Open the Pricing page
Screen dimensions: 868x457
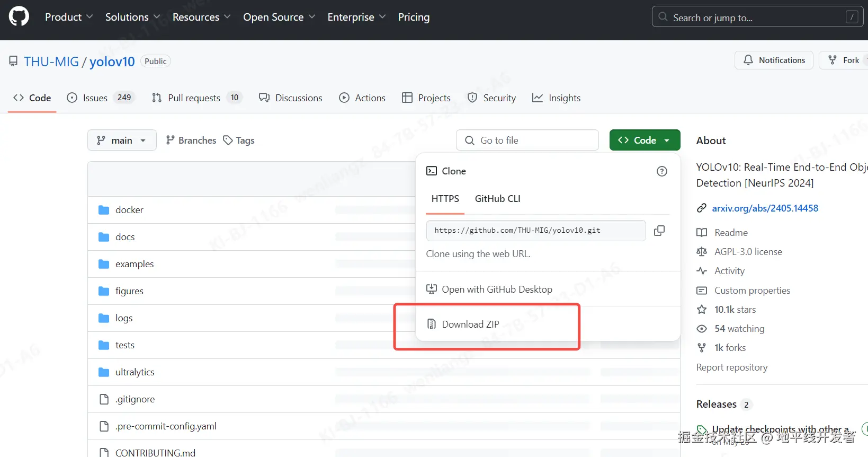pos(414,17)
